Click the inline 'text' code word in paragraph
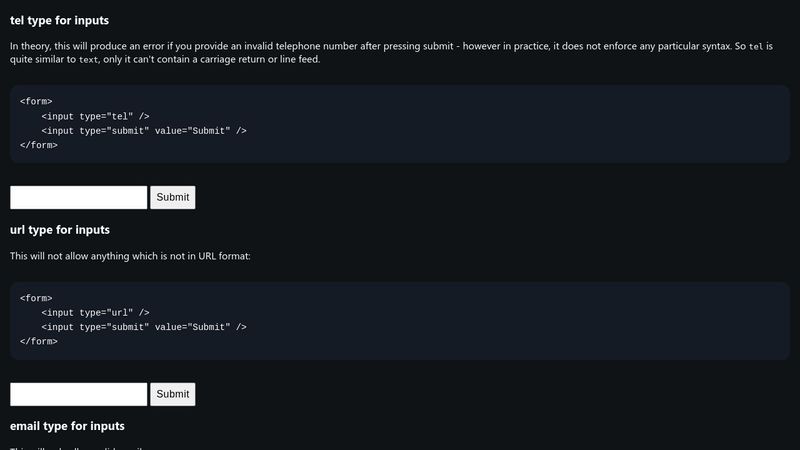Image resolution: width=800 pixels, height=450 pixels. point(88,60)
